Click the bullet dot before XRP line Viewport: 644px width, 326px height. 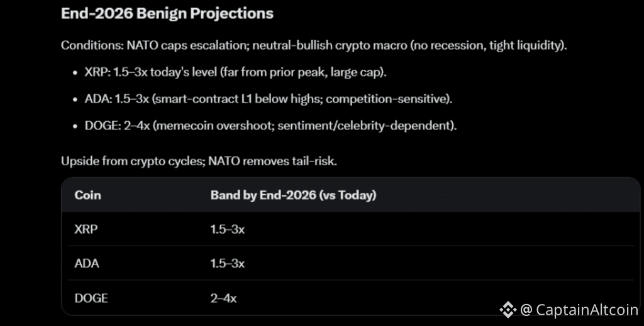tap(75, 72)
